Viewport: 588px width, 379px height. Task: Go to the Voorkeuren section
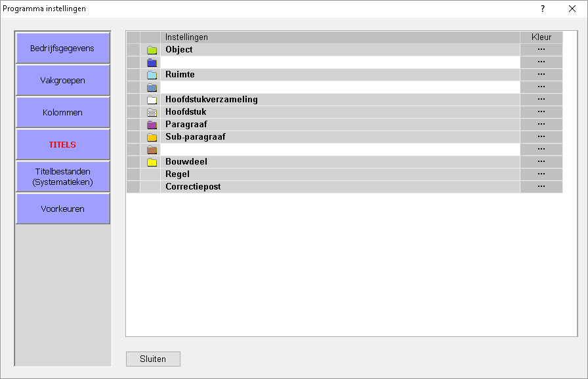tap(62, 209)
